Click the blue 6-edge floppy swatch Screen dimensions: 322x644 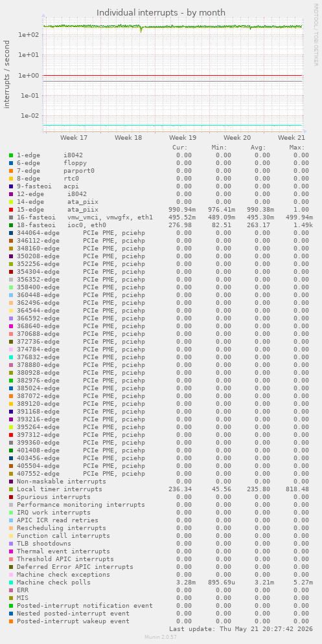coord(11,163)
